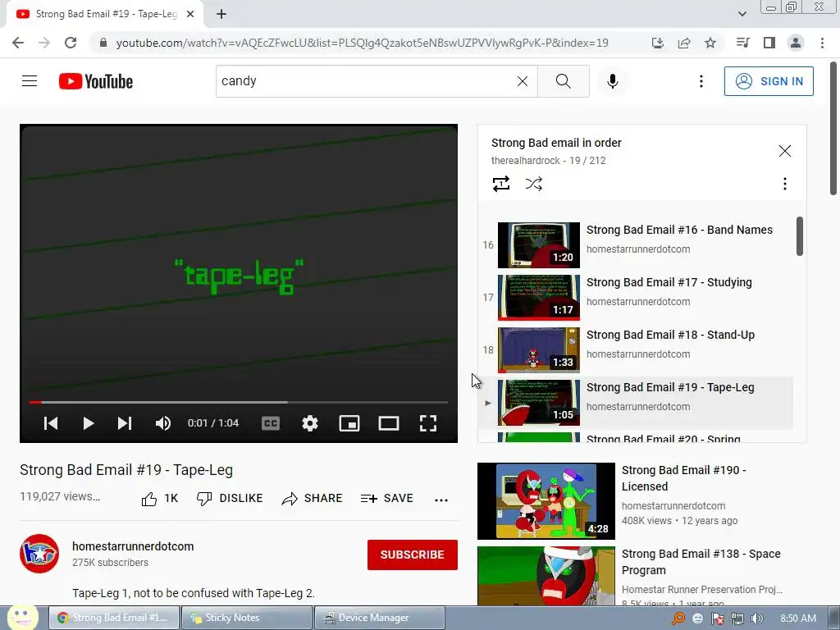Screen dimensions: 840x630
Task: Select playlist item #19 - Tape-Leg
Action: [x=637, y=402]
